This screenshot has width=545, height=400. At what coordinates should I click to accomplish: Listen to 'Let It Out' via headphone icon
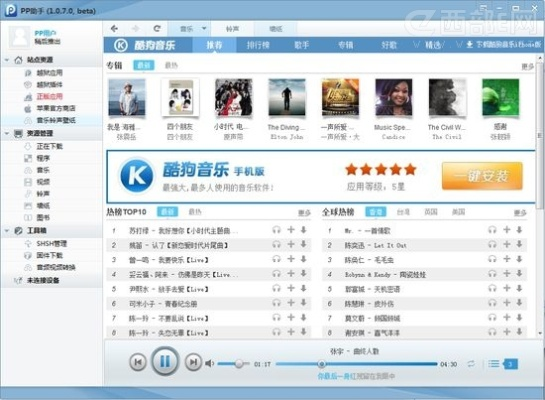[492, 245]
